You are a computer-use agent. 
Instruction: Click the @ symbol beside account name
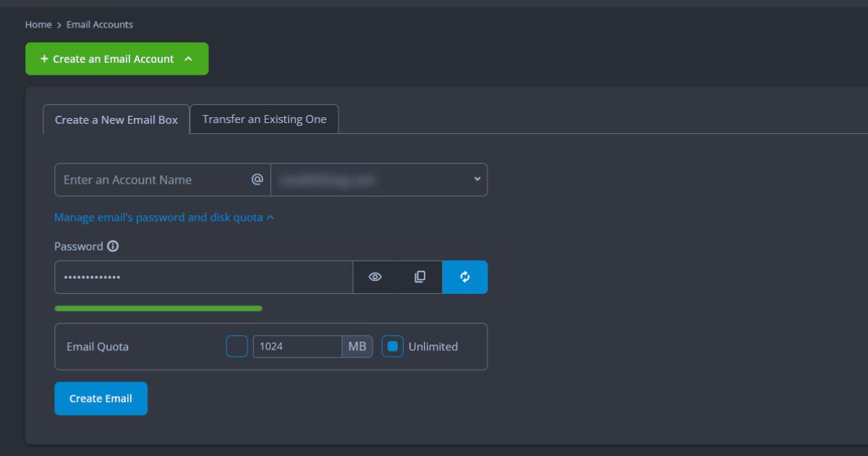(257, 180)
